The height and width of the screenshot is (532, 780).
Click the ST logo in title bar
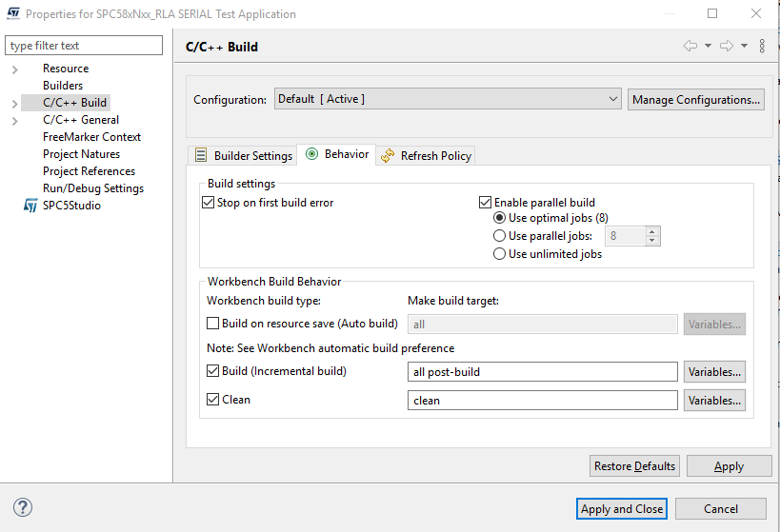(13, 13)
